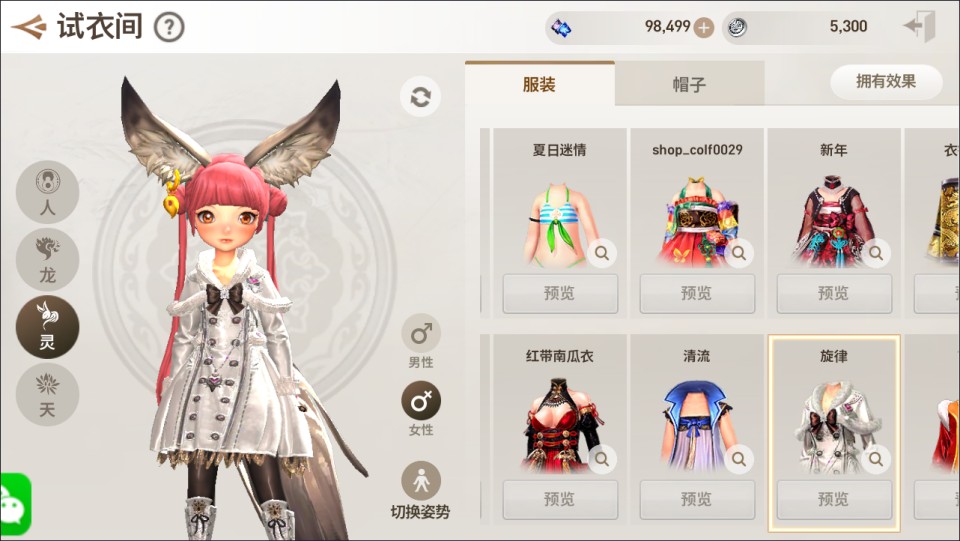The width and height of the screenshot is (960, 541).
Task: Add diamonds with the plus icon
Action: coord(704,28)
